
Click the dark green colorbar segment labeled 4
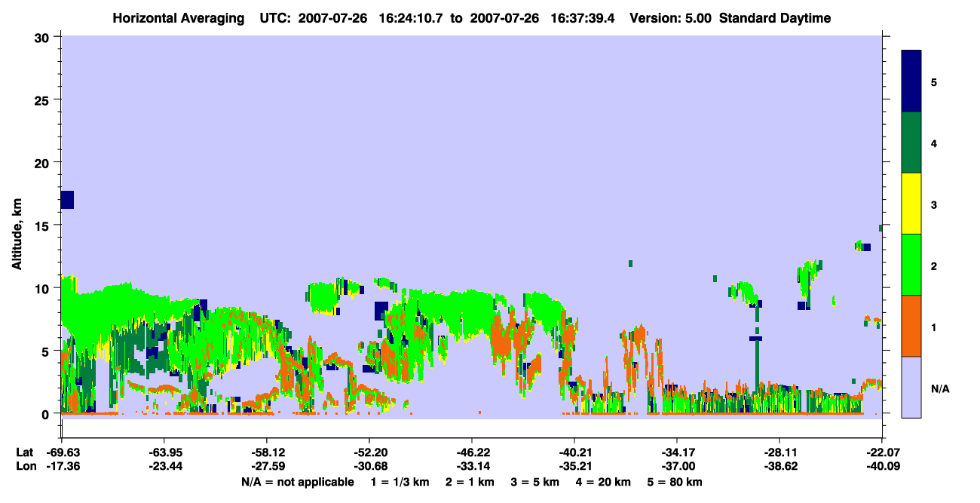click(x=911, y=143)
